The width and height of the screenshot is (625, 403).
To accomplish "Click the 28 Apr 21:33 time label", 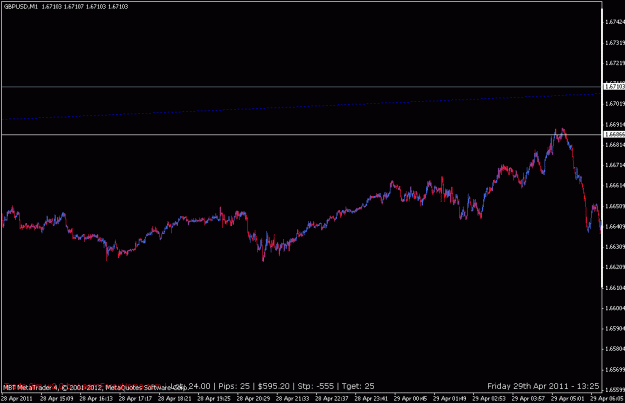I will (293, 398).
